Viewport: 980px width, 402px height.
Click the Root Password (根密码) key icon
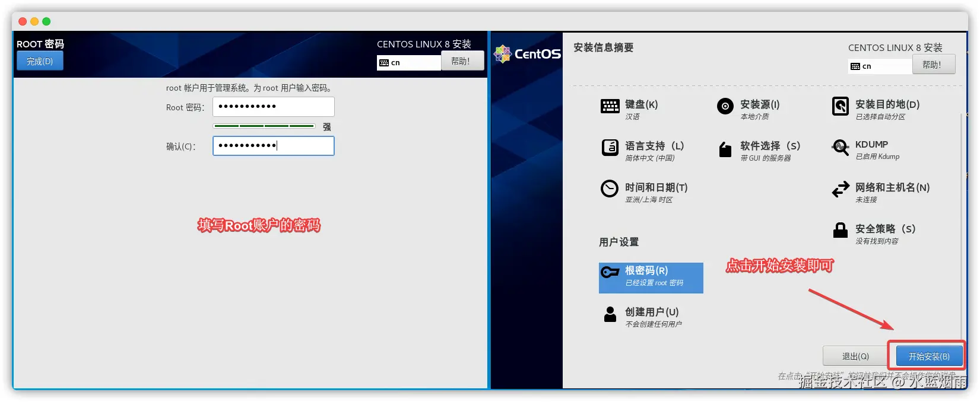[610, 272]
